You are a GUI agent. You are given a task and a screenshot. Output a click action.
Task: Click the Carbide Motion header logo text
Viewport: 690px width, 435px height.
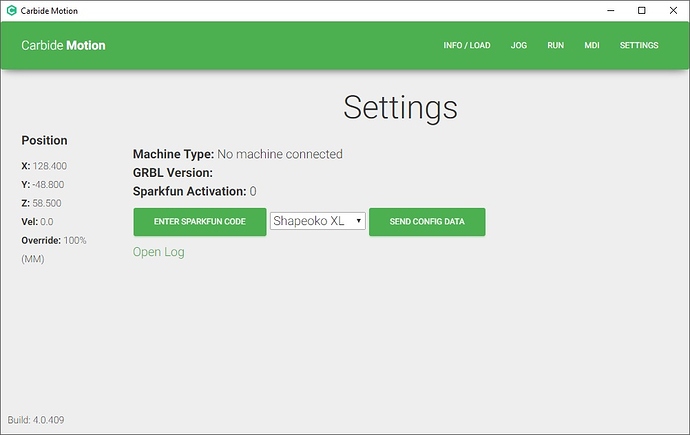[63, 45]
